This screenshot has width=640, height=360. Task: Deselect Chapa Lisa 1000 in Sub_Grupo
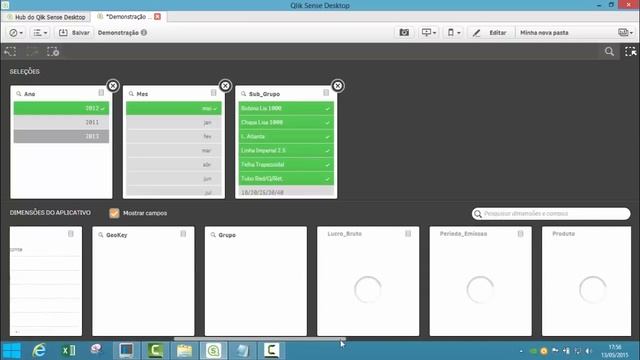[286, 122]
